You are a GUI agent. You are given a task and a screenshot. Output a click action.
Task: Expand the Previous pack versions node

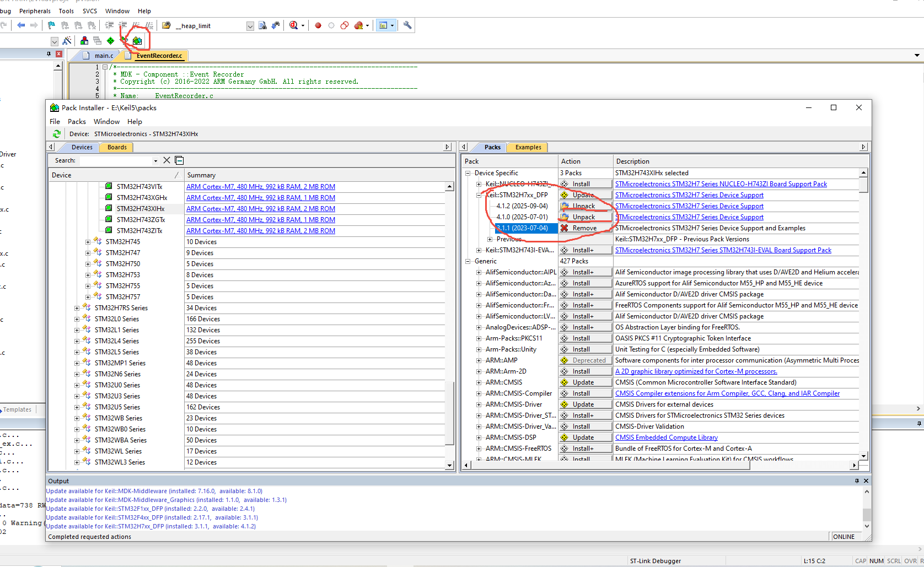click(x=490, y=239)
